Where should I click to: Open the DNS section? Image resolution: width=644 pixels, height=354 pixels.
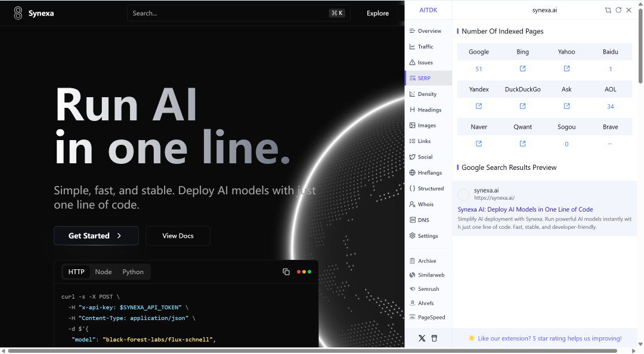[x=428, y=220]
